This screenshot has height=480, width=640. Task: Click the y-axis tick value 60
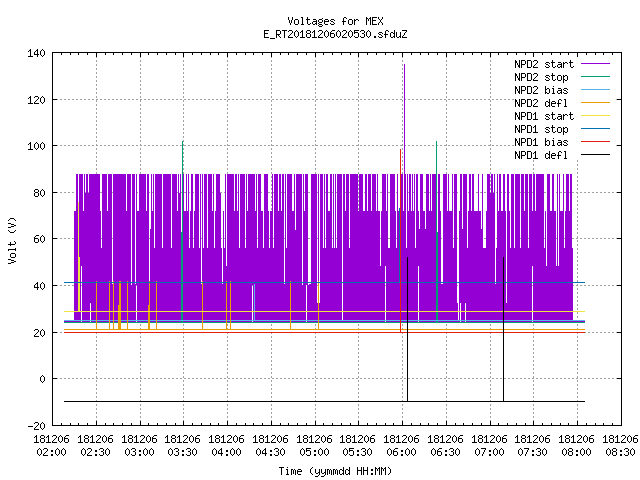(x=40, y=239)
